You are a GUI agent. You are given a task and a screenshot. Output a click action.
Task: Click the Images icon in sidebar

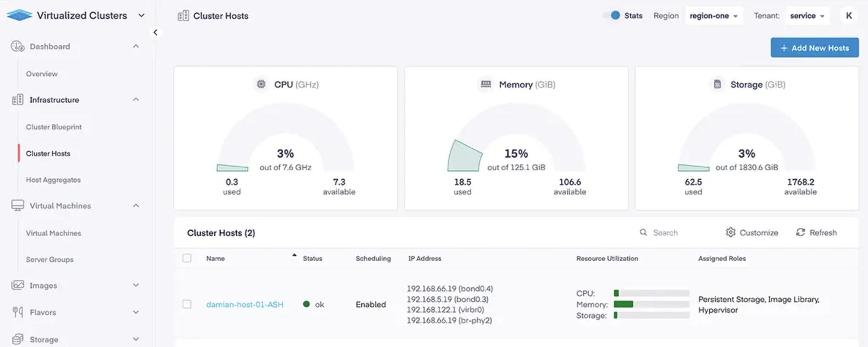pyautogui.click(x=18, y=285)
